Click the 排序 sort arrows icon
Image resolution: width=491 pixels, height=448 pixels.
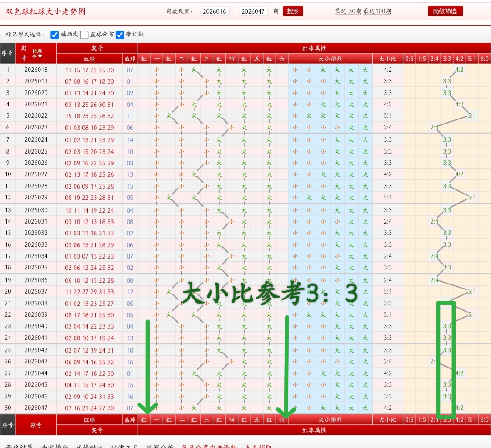pyautogui.click(x=37, y=53)
